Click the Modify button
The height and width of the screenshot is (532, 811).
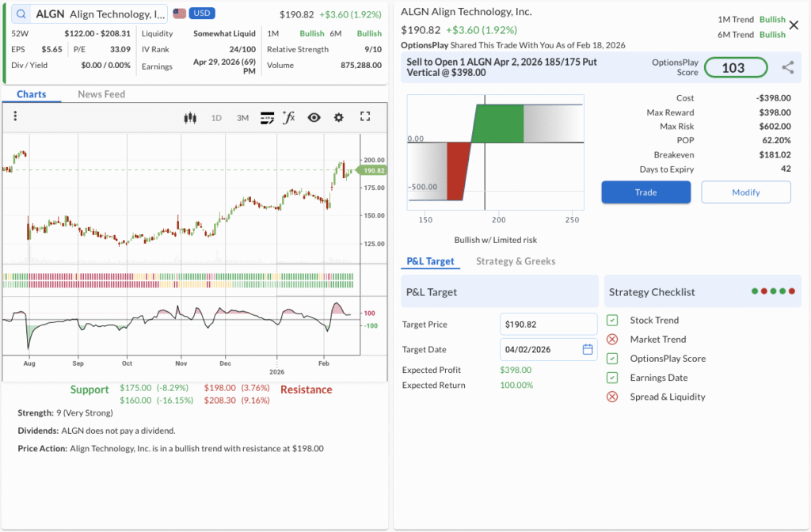(x=745, y=192)
